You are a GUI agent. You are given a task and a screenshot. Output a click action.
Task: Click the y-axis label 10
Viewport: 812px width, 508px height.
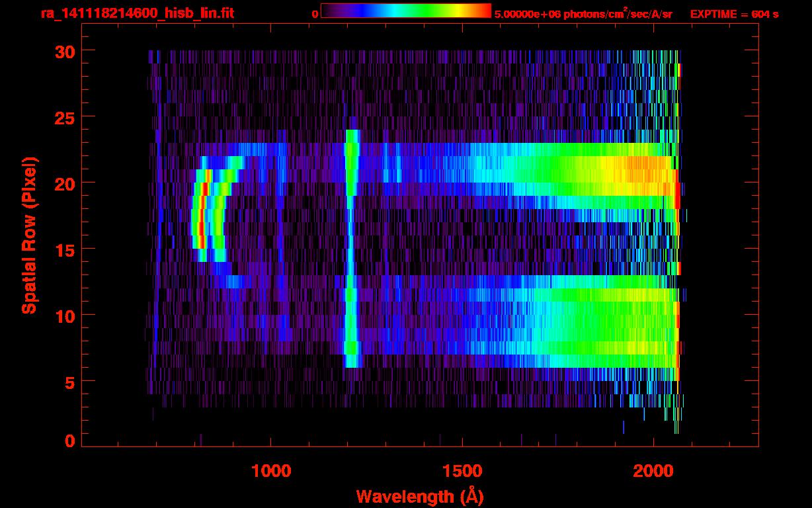click(65, 316)
